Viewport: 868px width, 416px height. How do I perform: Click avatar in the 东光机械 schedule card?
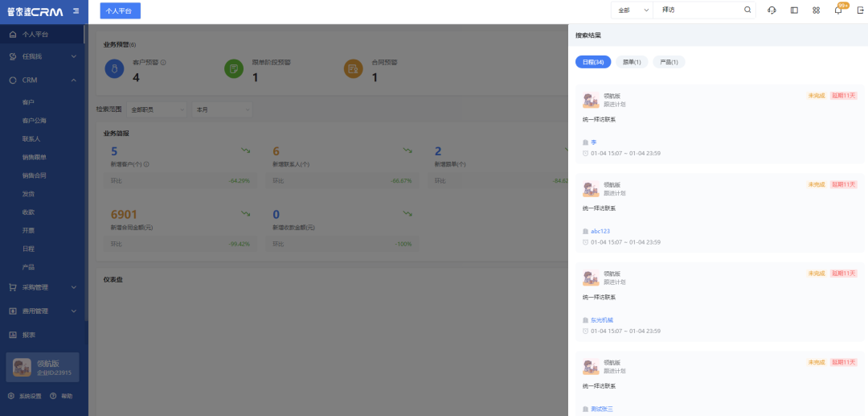click(592, 278)
